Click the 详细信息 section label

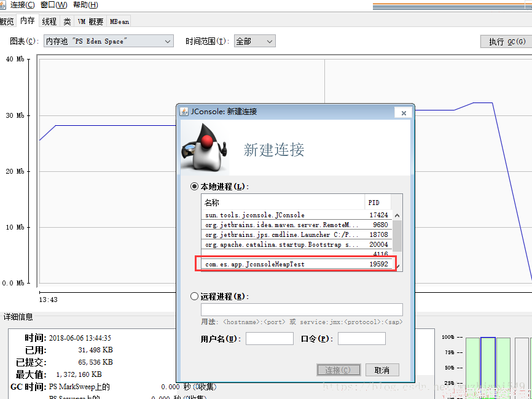[18, 317]
